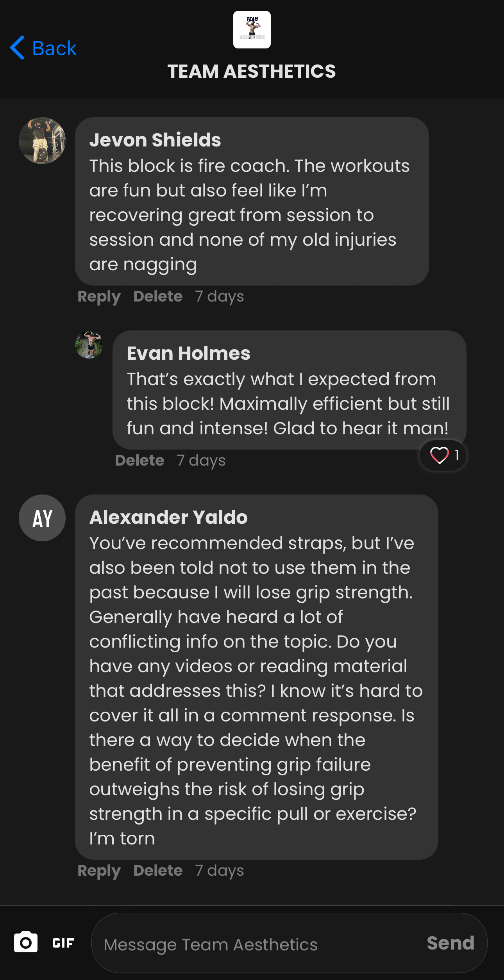Tap the Alexander Yaldo name
Viewport: 504px width, 980px height.
point(168,517)
